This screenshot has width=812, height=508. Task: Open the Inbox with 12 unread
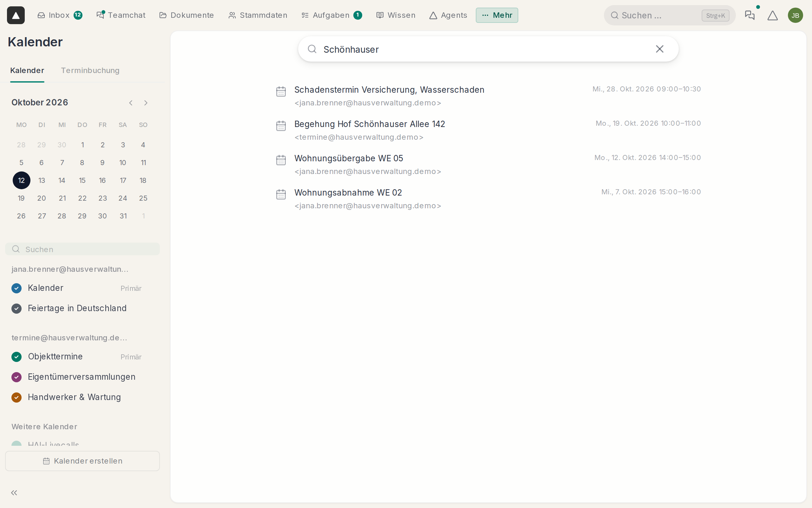60,15
